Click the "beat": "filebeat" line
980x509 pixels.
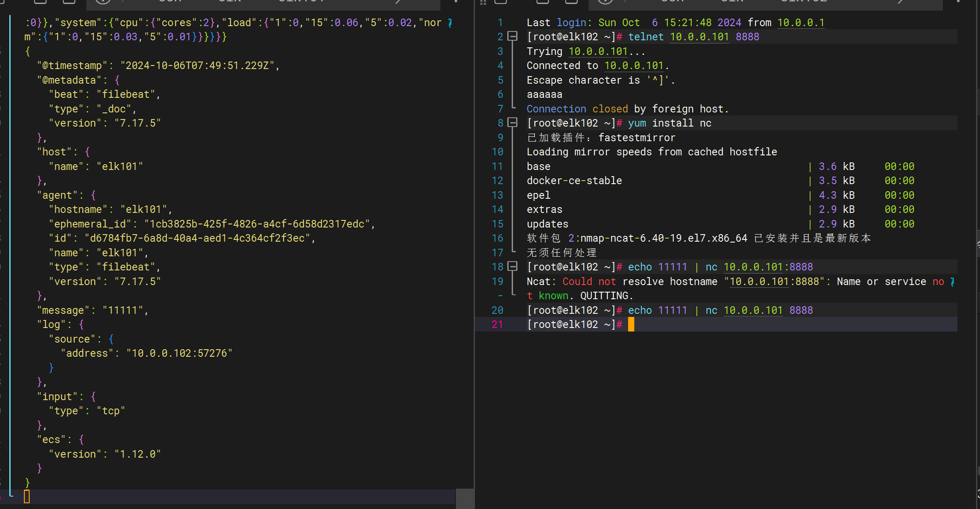(104, 94)
